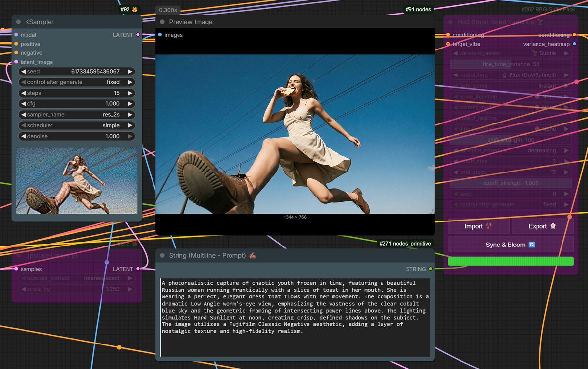Open the variance_schedule decreasing dropdown
The width and height of the screenshot is (588, 369).
[x=511, y=150]
